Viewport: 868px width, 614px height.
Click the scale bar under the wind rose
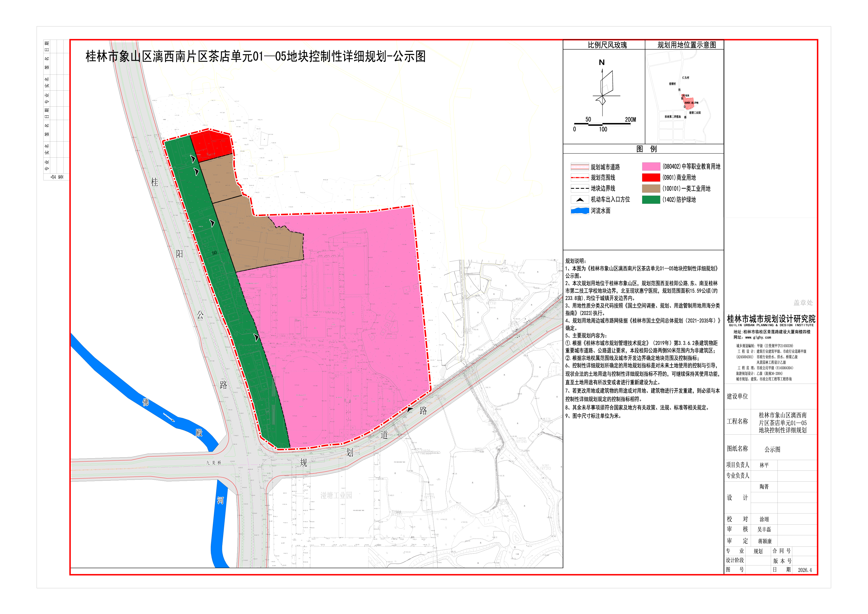click(x=602, y=124)
